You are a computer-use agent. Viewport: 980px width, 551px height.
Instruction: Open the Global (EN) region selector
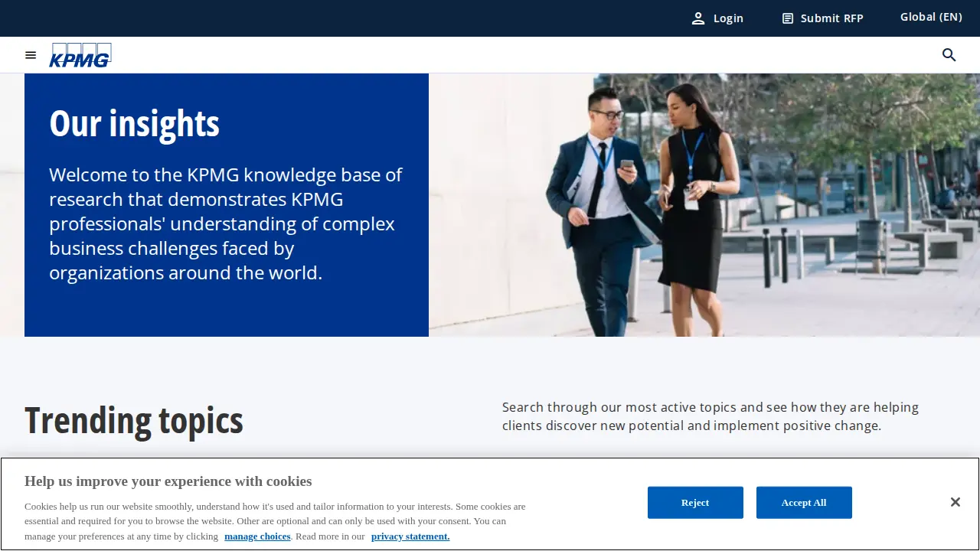point(931,17)
